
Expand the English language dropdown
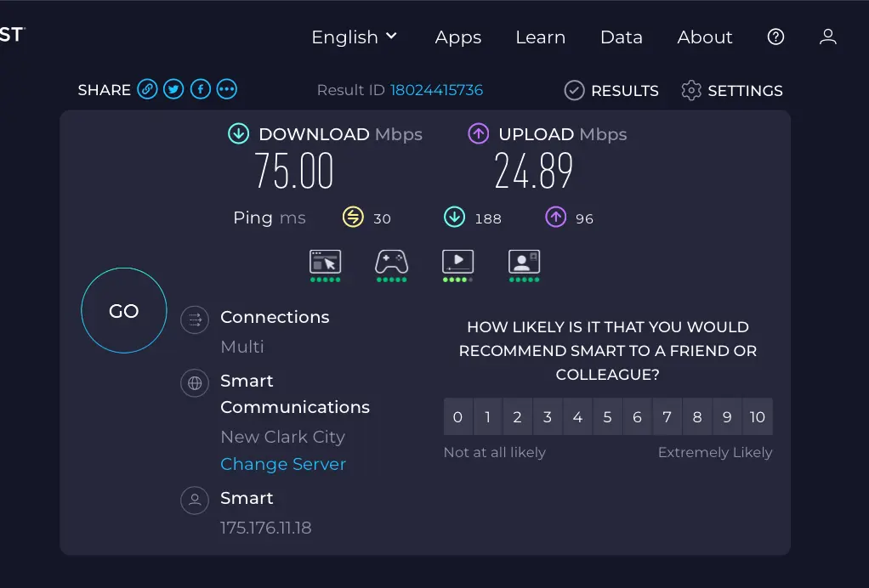354,37
